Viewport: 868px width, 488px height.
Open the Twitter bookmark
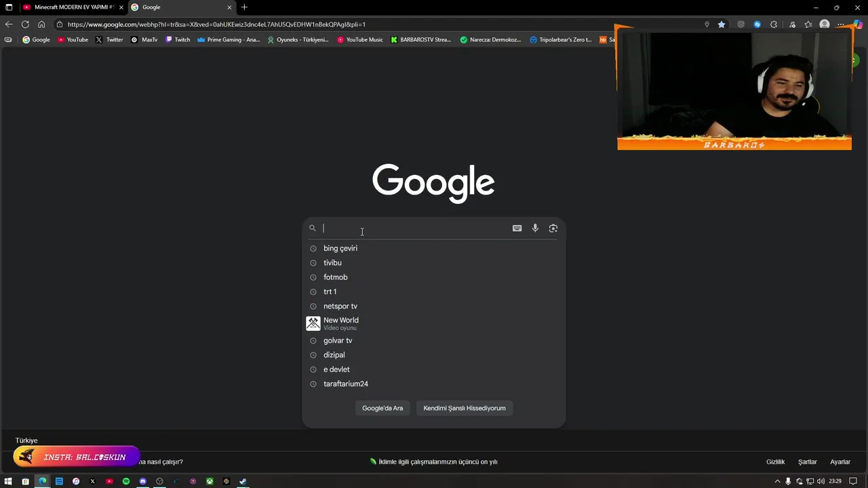[x=109, y=40]
